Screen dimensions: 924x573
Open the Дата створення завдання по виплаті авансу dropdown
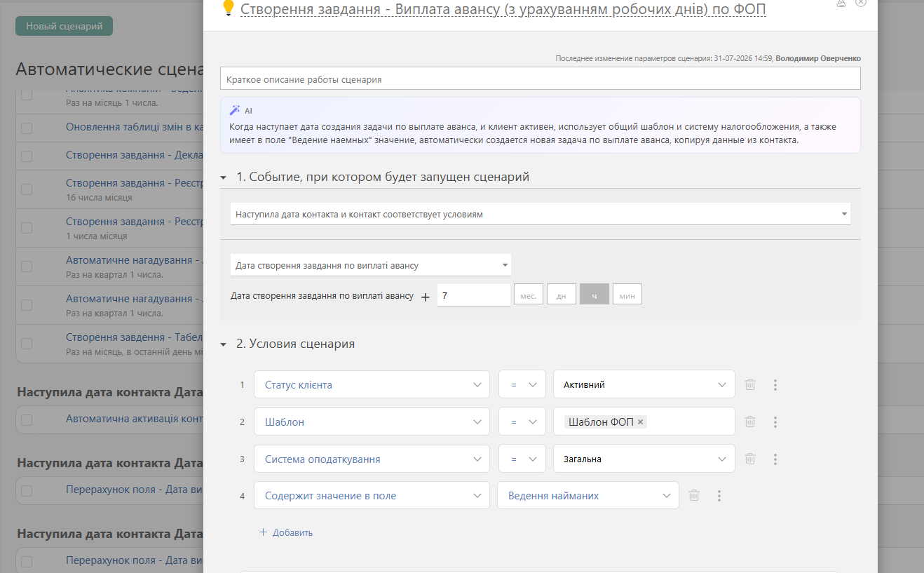click(x=371, y=265)
